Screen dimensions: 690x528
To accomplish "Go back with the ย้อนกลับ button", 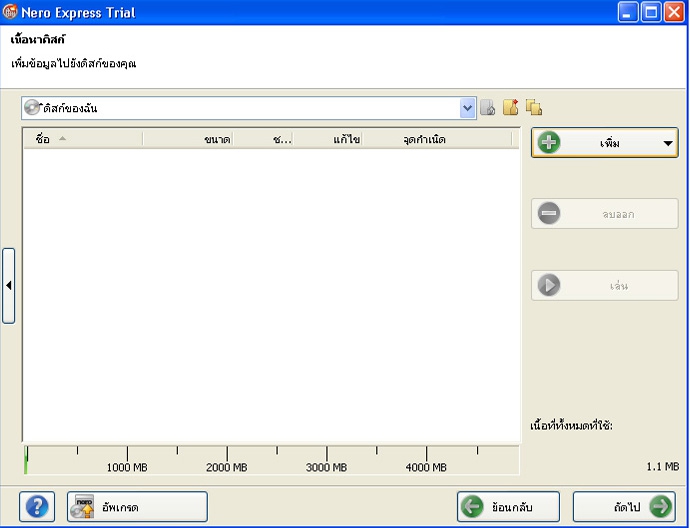I will (508, 507).
